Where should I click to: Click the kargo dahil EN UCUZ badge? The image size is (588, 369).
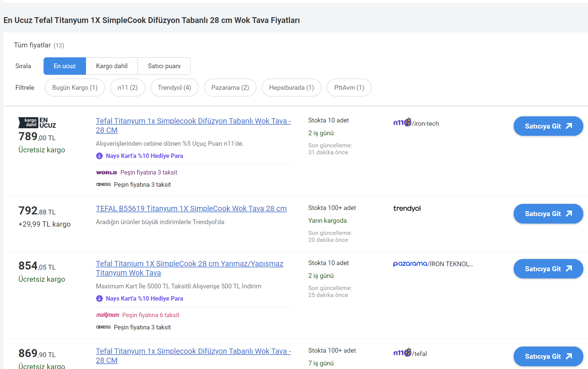tap(37, 123)
